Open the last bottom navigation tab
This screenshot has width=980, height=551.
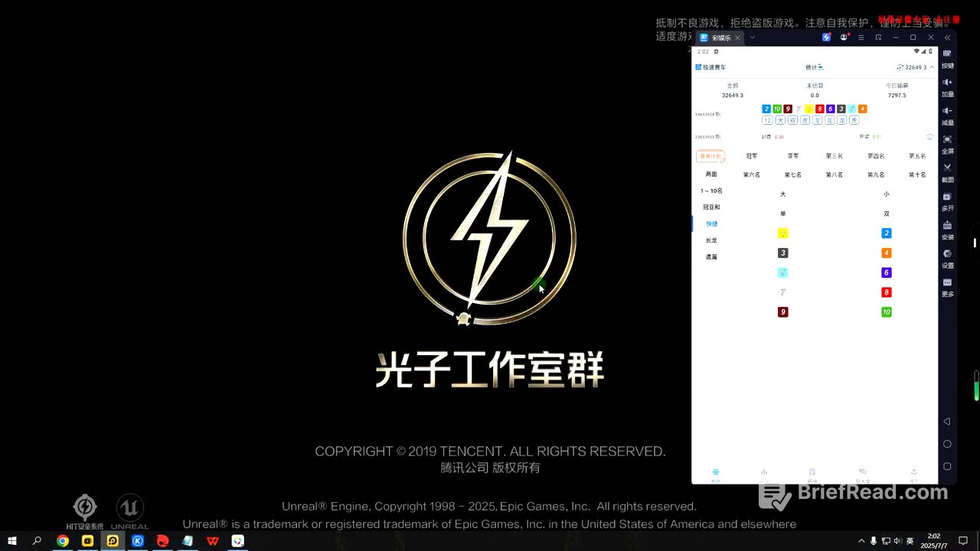tap(913, 474)
